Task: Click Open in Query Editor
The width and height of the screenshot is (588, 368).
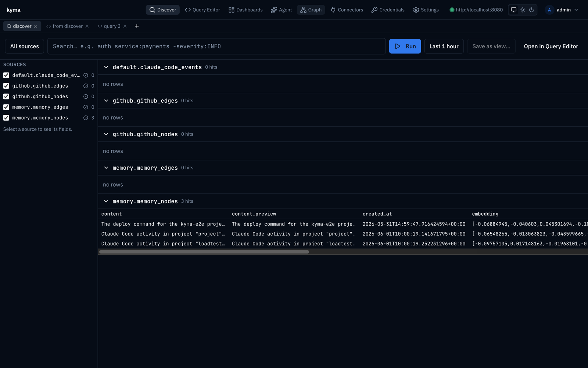Action: (x=551, y=46)
